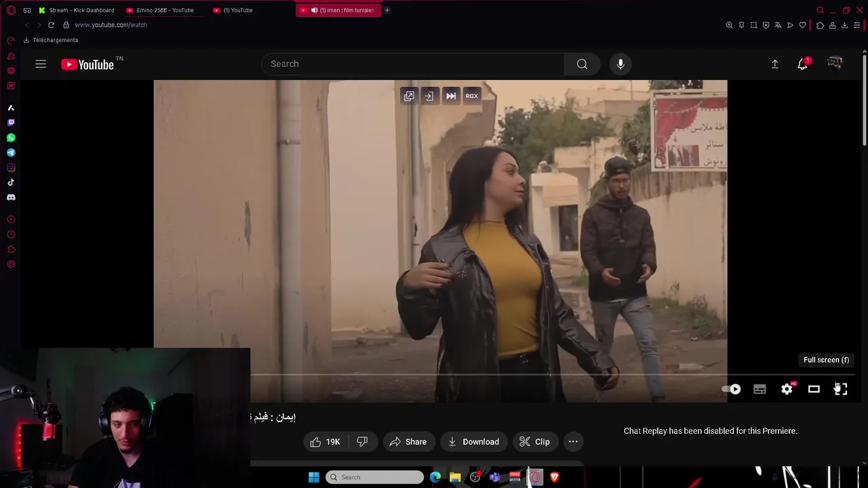
Task: Go to the YouTube home logo
Action: (87, 64)
